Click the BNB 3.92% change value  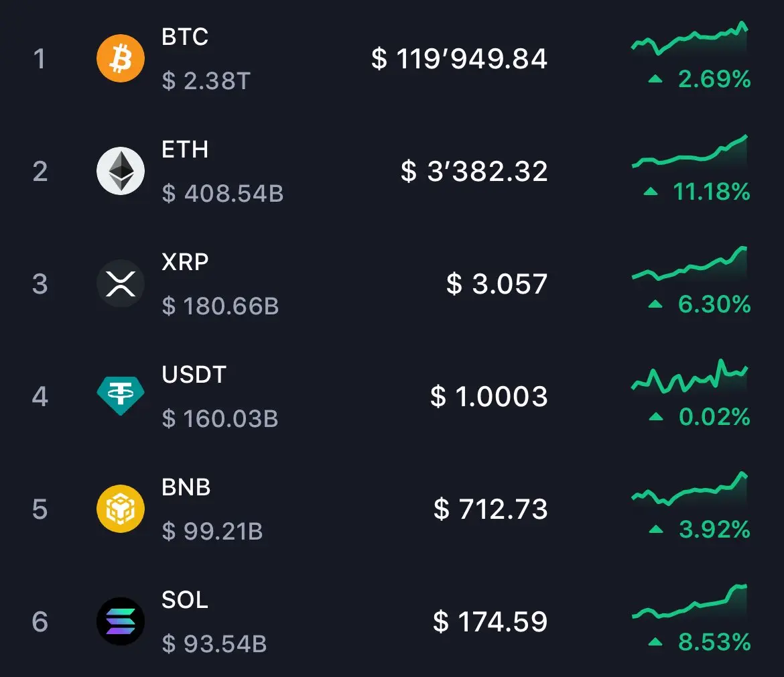[714, 530]
